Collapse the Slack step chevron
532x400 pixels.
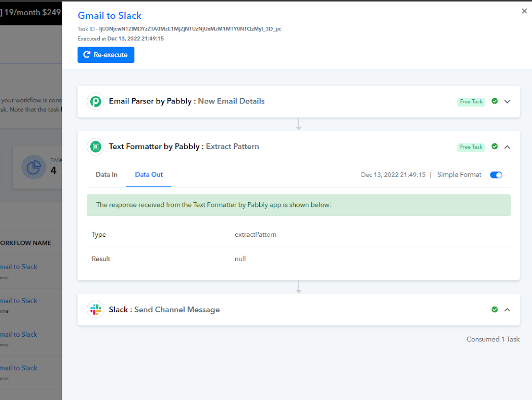pos(507,310)
